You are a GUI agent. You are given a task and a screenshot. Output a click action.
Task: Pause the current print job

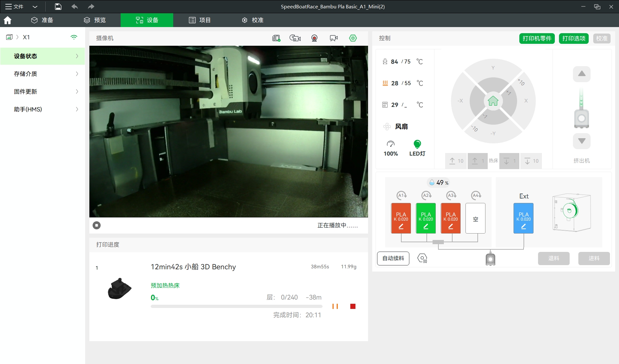[x=335, y=306]
